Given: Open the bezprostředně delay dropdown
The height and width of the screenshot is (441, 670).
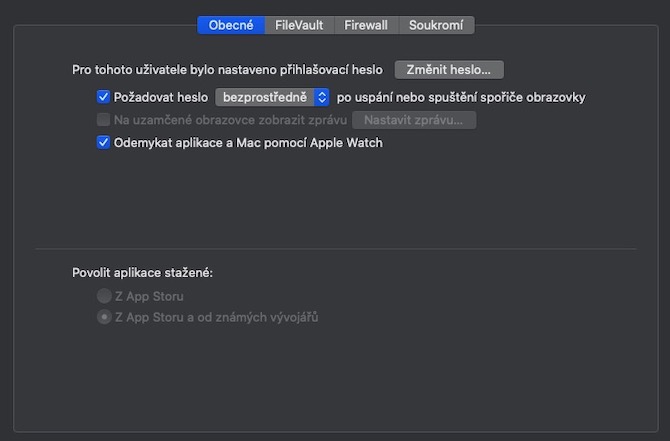Looking at the screenshot, I should (265, 97).
